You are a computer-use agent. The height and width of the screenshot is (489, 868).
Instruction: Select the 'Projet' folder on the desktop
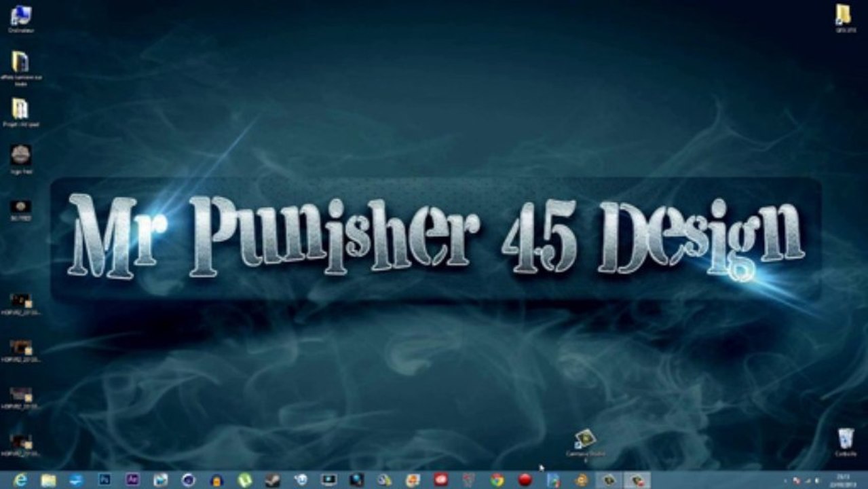pyautogui.click(x=21, y=113)
